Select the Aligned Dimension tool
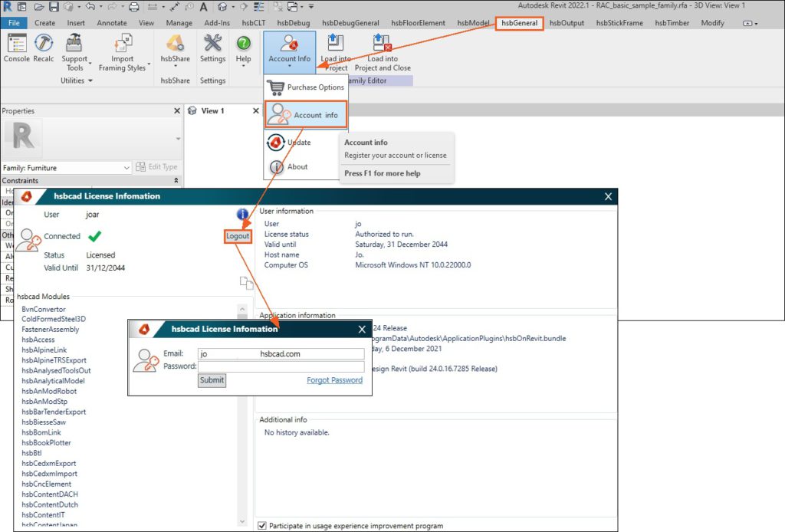The height and width of the screenshot is (532, 785). (174, 7)
